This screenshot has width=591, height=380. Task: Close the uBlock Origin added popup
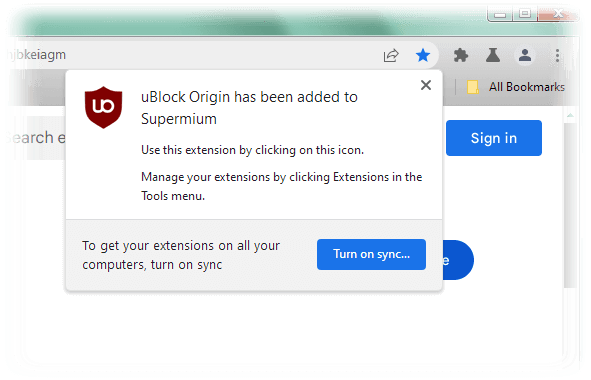[426, 85]
